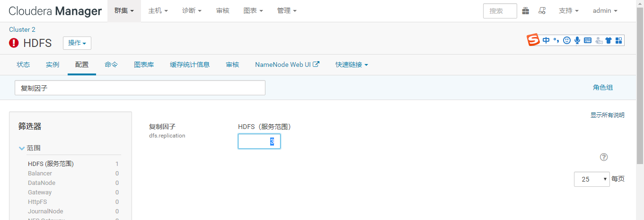Filter by DataNode scope
644x220 pixels.
tap(42, 183)
